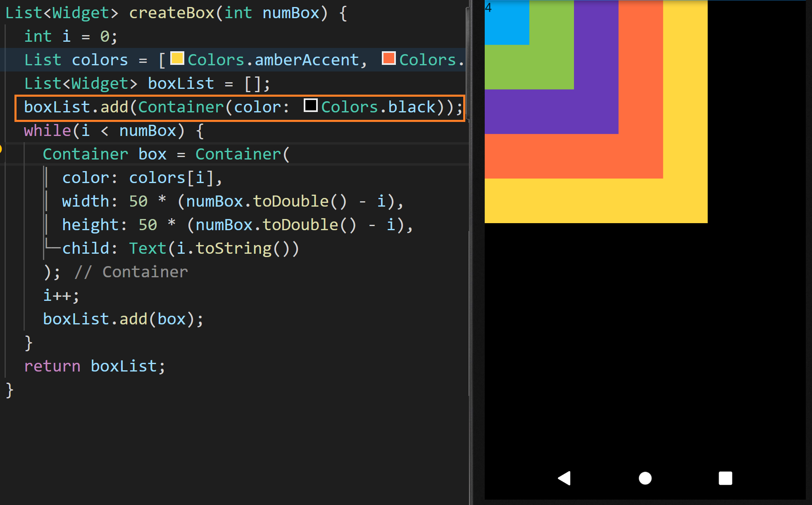
Task: Tap the yellow box in emulator
Action: click(685, 201)
